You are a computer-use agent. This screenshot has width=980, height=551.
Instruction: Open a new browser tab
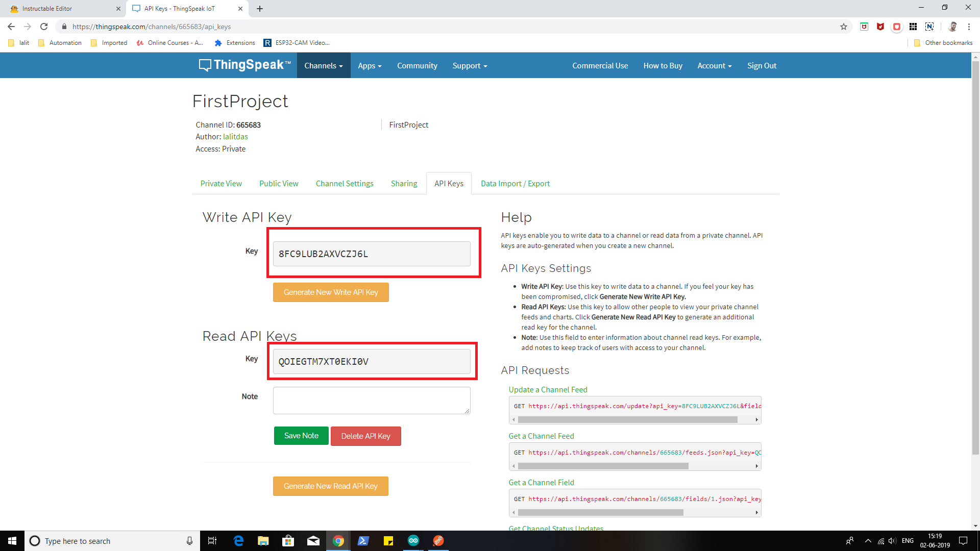pyautogui.click(x=260, y=9)
